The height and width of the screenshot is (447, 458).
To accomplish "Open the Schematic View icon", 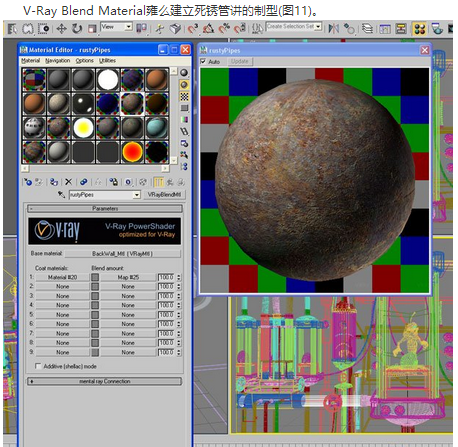I will 401,29.
